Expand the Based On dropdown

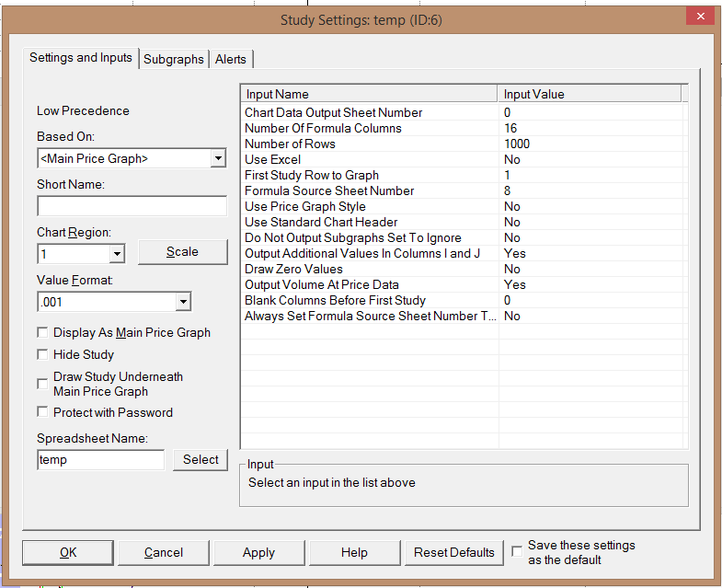tap(218, 158)
